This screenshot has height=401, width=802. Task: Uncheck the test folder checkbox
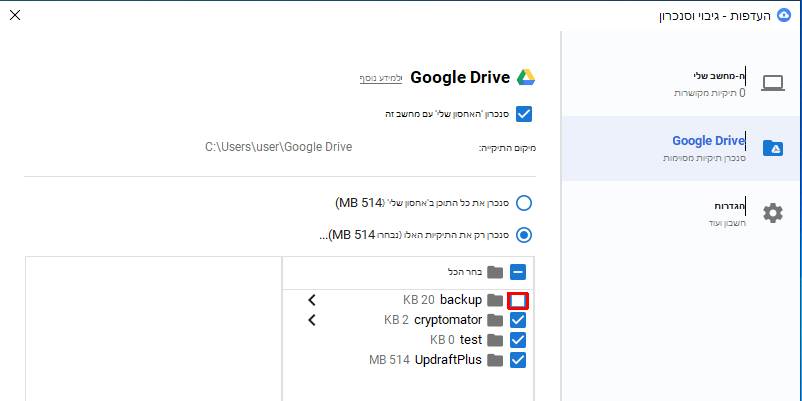(x=518, y=340)
